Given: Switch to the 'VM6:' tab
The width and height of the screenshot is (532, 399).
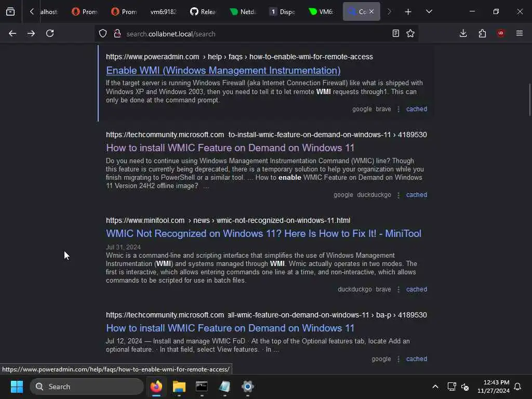Looking at the screenshot, I should tap(322, 12).
